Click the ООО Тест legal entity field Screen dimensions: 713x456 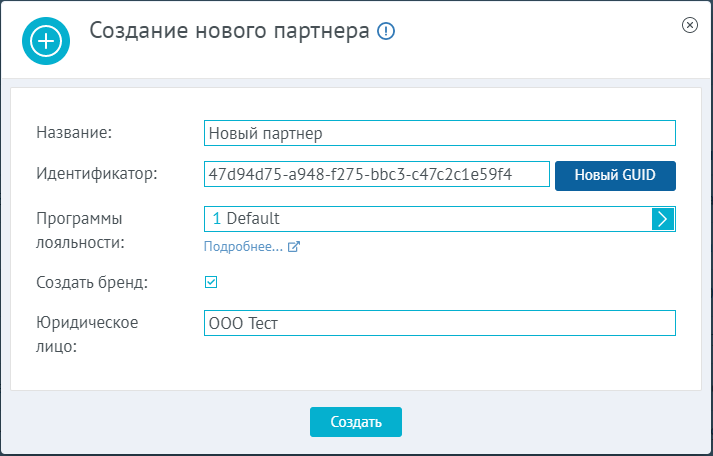(440, 323)
